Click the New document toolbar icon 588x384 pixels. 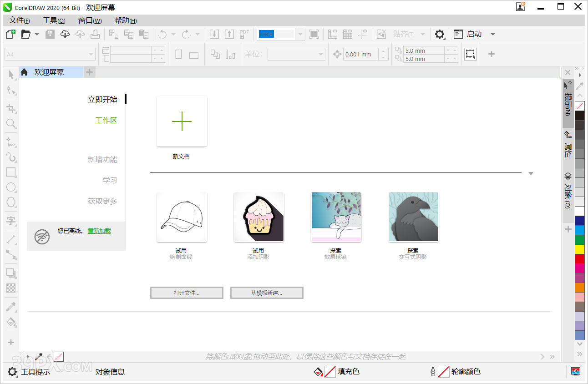[10, 34]
